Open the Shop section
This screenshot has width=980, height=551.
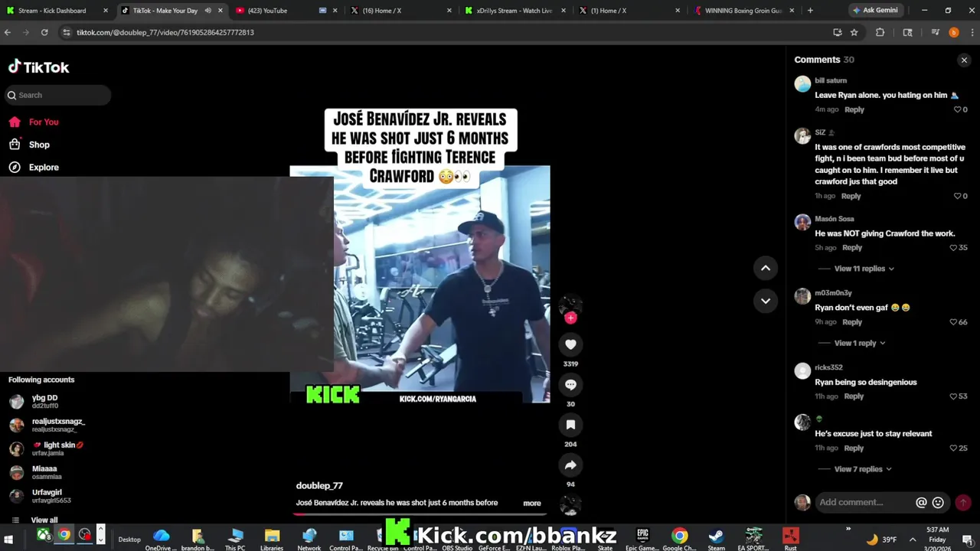pyautogui.click(x=39, y=145)
